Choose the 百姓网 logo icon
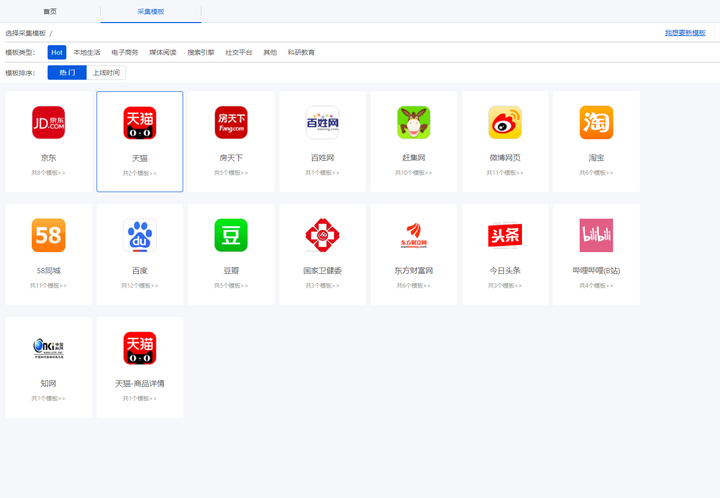 point(322,123)
